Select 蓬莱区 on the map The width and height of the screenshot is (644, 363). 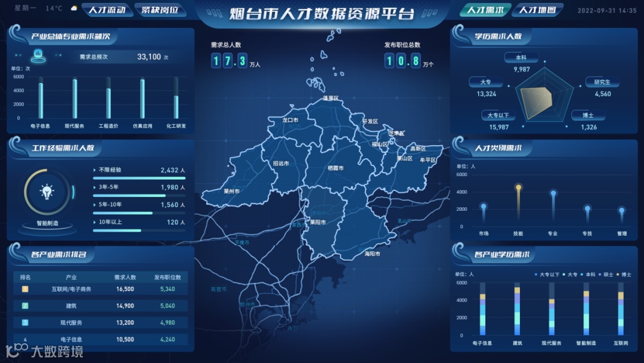click(331, 99)
